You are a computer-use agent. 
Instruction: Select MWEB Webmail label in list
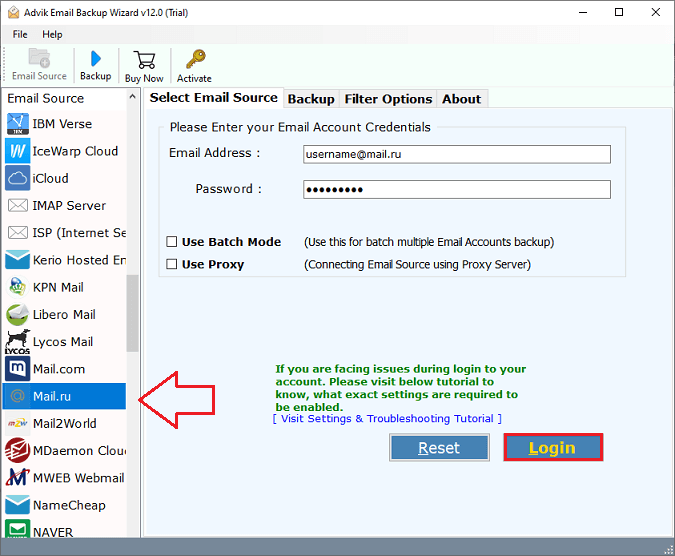(78, 478)
